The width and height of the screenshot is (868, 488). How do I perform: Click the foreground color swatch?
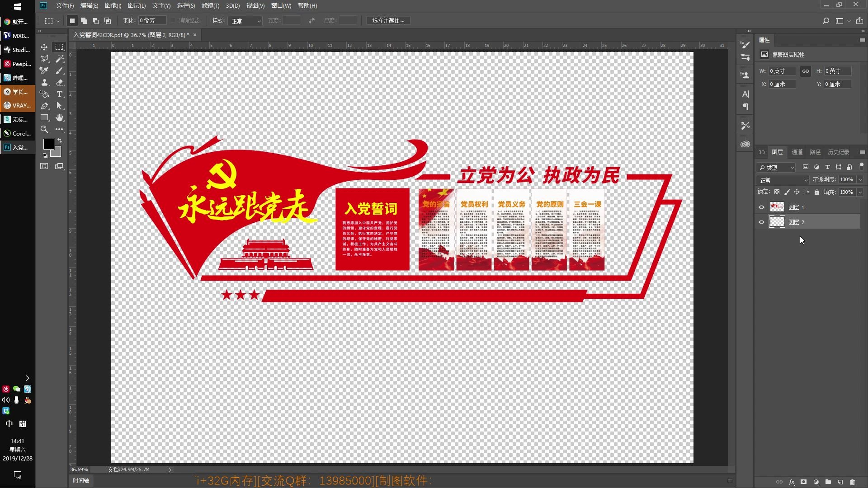(48, 144)
